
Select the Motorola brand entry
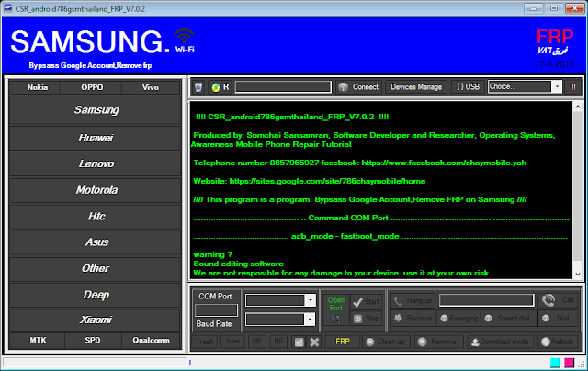click(96, 190)
